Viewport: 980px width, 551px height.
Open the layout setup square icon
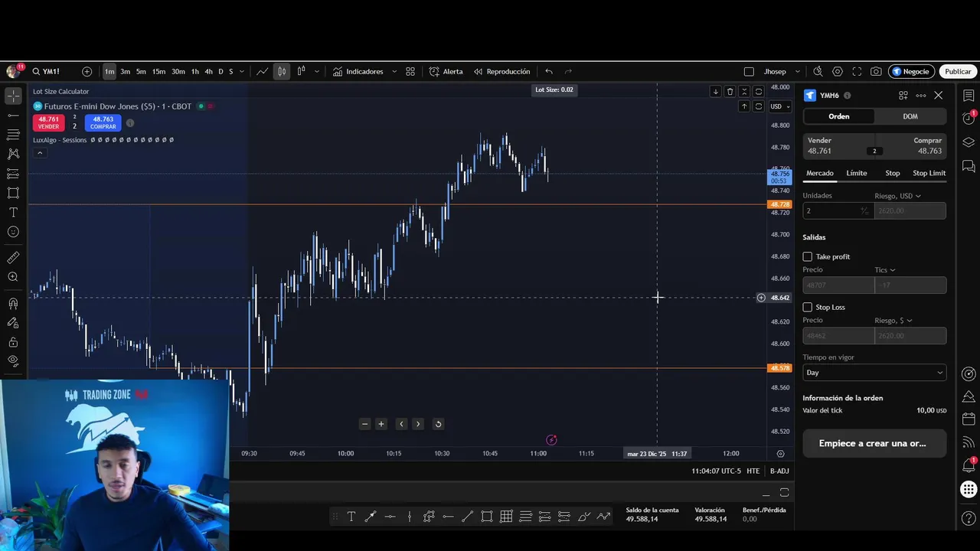[x=749, y=71]
